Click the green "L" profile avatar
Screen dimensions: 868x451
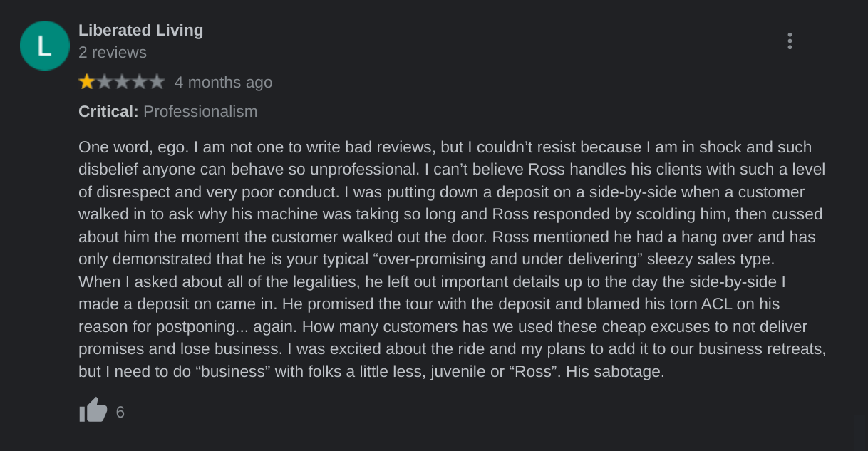44,46
